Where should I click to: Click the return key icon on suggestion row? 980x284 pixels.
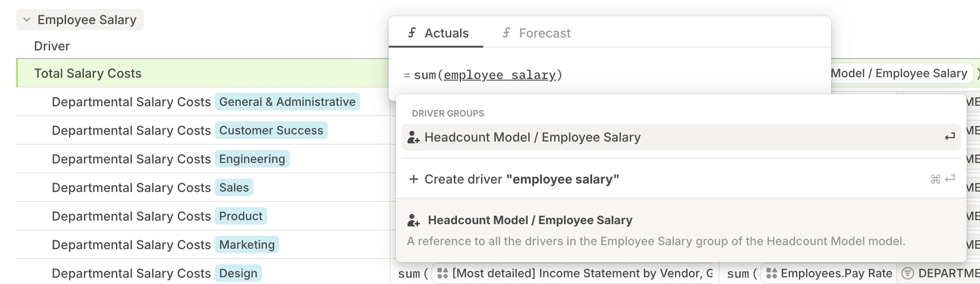tap(950, 137)
